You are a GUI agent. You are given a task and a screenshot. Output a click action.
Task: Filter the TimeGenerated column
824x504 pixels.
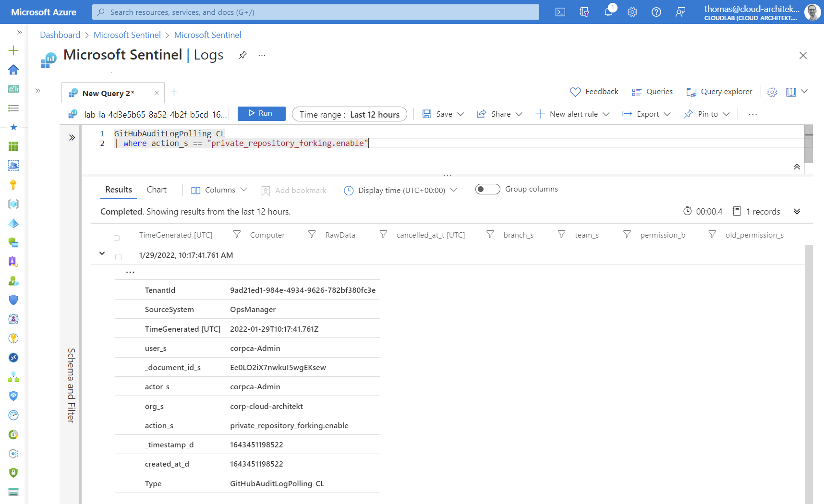point(237,234)
